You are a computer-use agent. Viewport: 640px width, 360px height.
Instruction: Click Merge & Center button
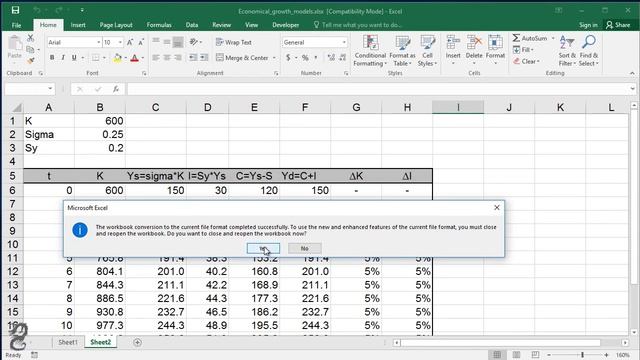pyautogui.click(x=242, y=58)
